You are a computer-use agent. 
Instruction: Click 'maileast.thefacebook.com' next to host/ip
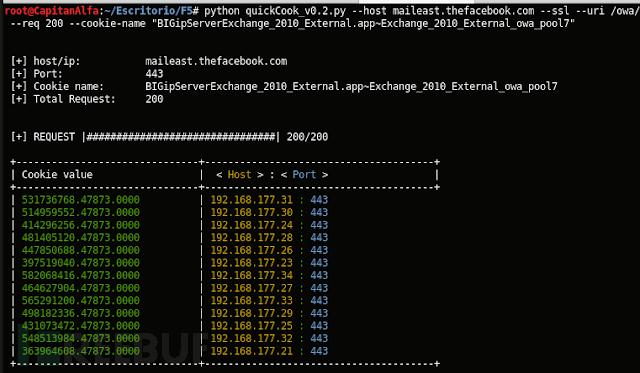[216, 61]
